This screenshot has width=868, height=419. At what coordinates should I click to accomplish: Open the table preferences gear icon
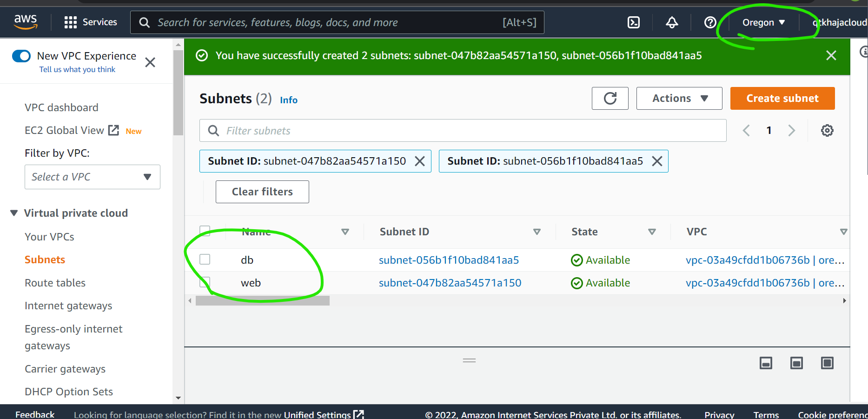point(827,130)
